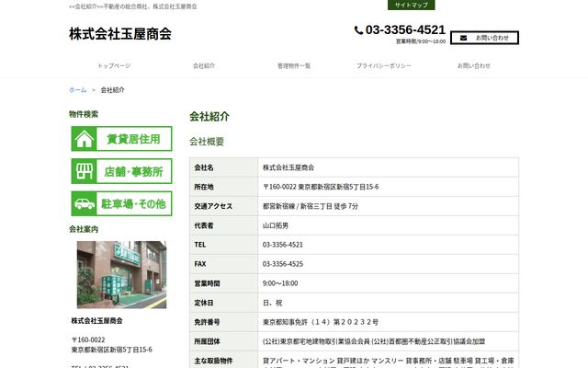Image resolution: width=588 pixels, height=368 pixels.
Task: Click the house icon on 賃貸居住用 banner
Action: pos(84,139)
